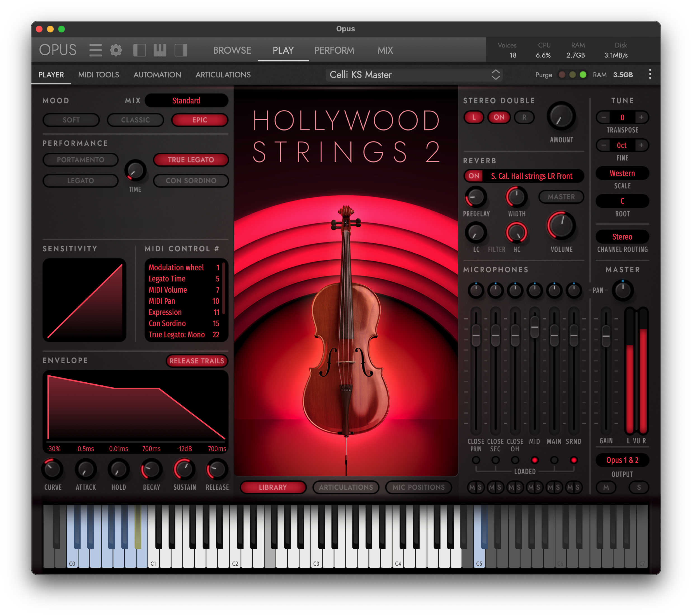The height and width of the screenshot is (616, 692).
Task: Click the C5 key on the keyboard
Action: [479, 536]
